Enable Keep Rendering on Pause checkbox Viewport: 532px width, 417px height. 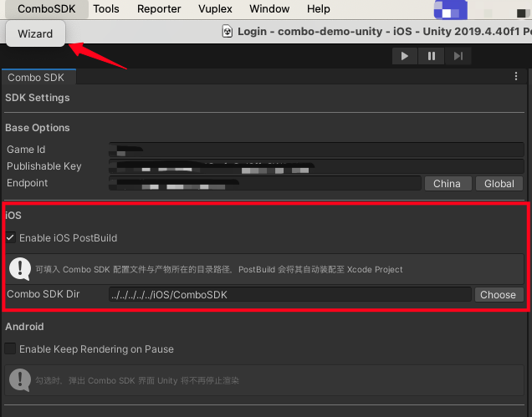11,348
